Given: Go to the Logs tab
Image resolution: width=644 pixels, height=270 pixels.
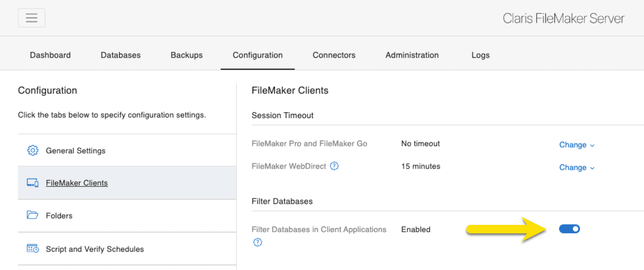Looking at the screenshot, I should click(480, 55).
